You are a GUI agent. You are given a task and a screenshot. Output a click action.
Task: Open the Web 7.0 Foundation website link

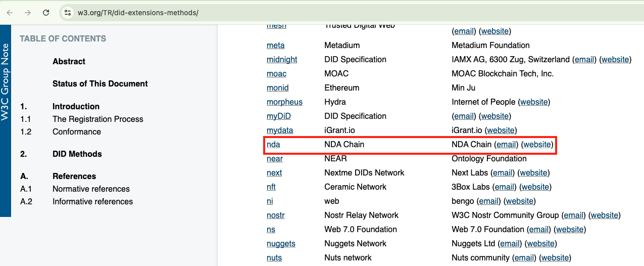pyautogui.click(x=570, y=229)
